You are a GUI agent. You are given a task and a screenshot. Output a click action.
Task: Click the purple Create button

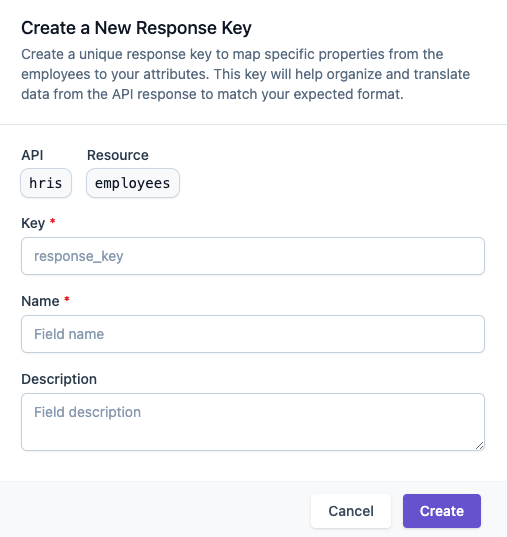pyautogui.click(x=442, y=511)
